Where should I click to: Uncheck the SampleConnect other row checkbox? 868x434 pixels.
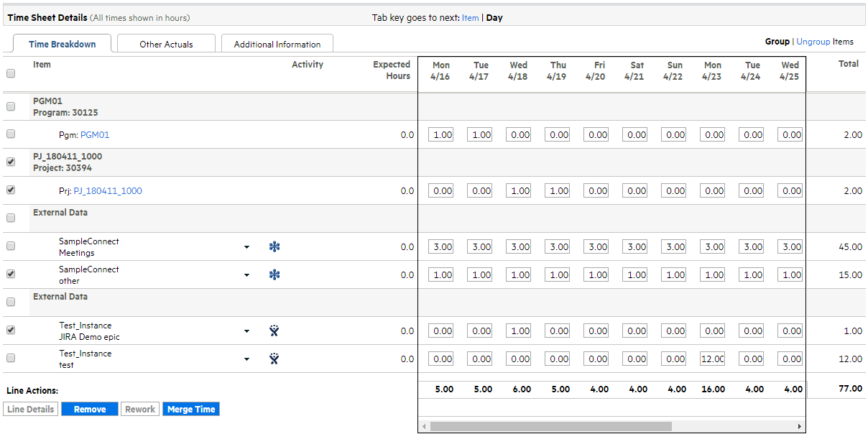[11, 274]
